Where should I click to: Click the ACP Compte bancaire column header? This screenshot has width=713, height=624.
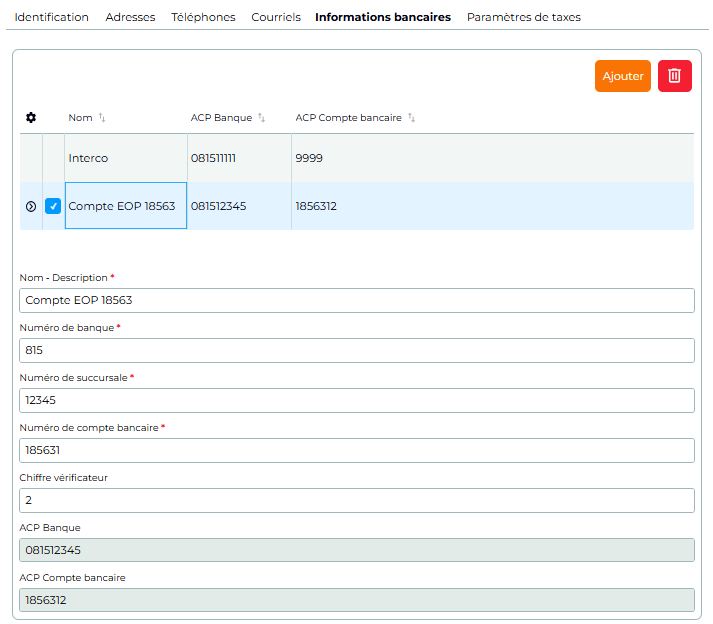point(348,118)
